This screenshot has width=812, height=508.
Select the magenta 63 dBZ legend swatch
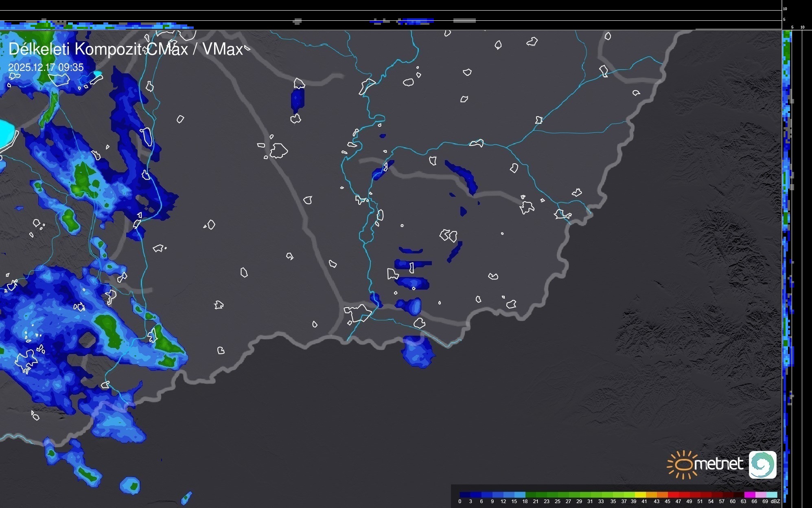pyautogui.click(x=749, y=495)
